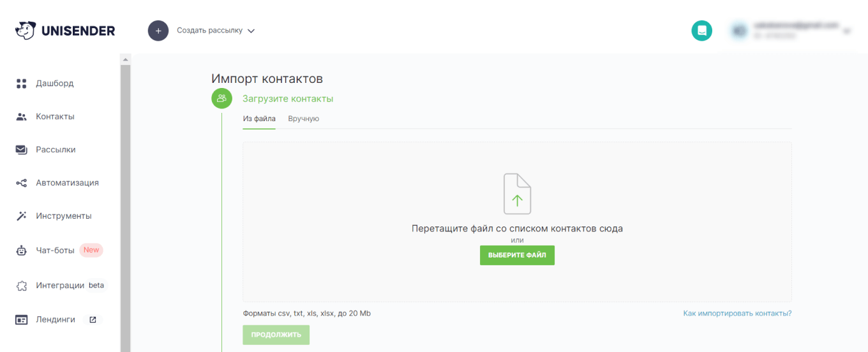
Task: Click external link icon beside Лендинги
Action: [93, 319]
